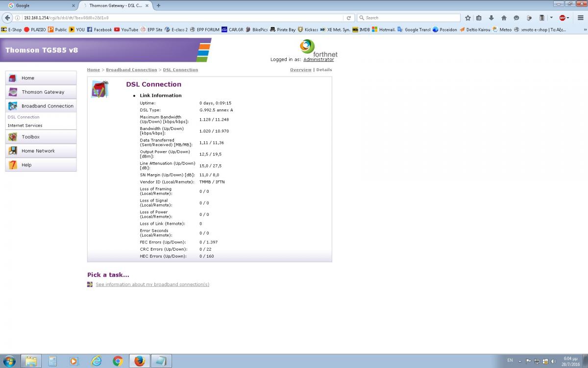Click the Toolbox sidebar icon
This screenshot has width=588, height=368.
13,137
